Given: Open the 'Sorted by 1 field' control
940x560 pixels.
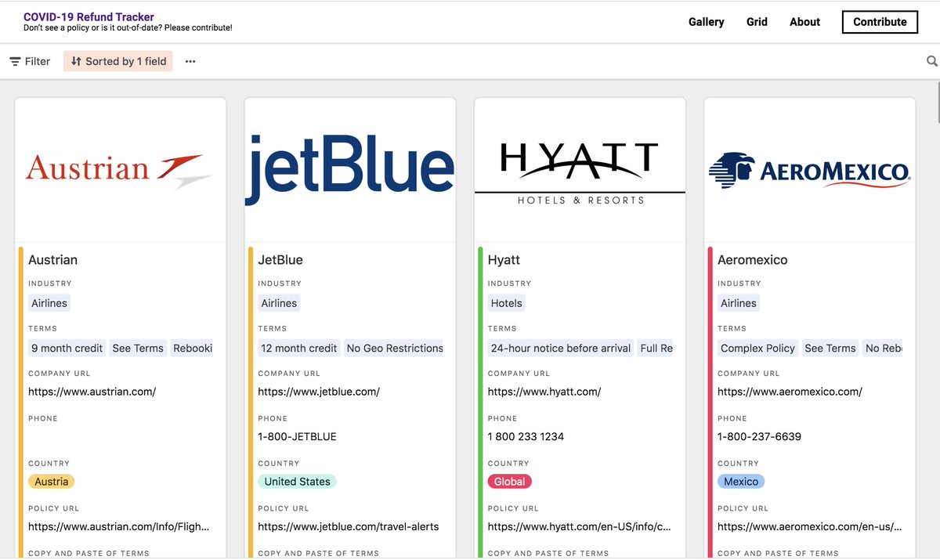Looking at the screenshot, I should (118, 61).
